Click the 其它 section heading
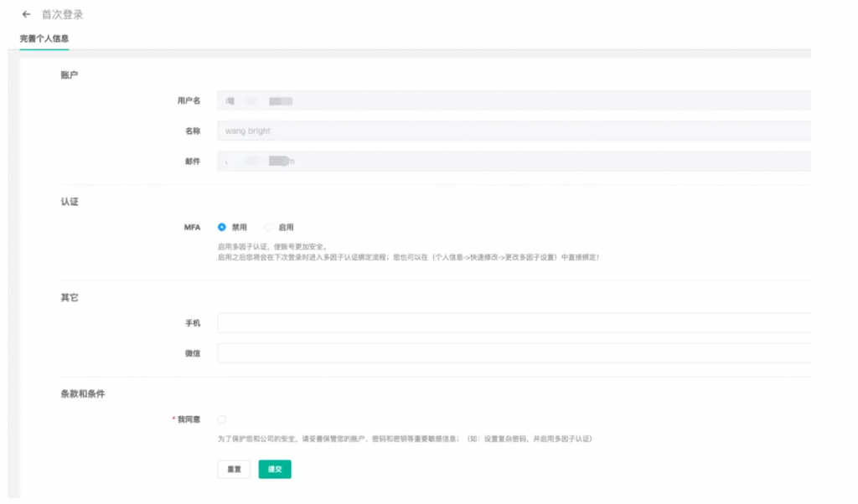Screen dimensions: 858x504 point(70,297)
